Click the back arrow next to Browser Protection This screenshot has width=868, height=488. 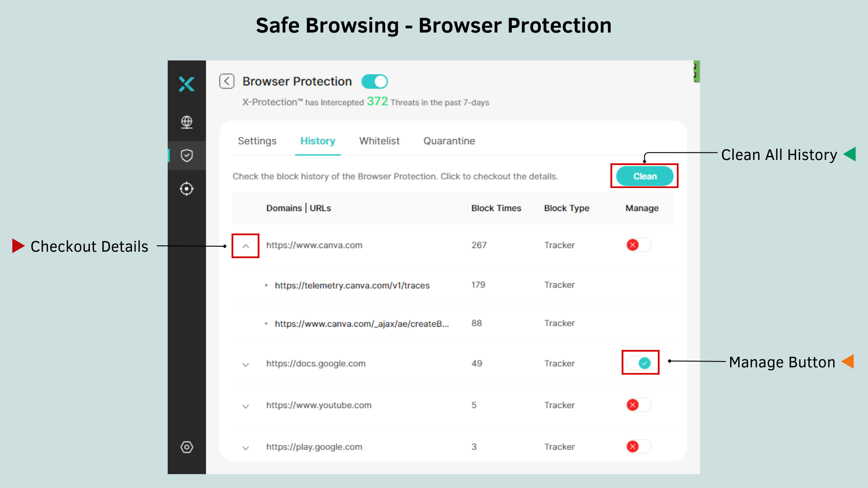pos(226,81)
